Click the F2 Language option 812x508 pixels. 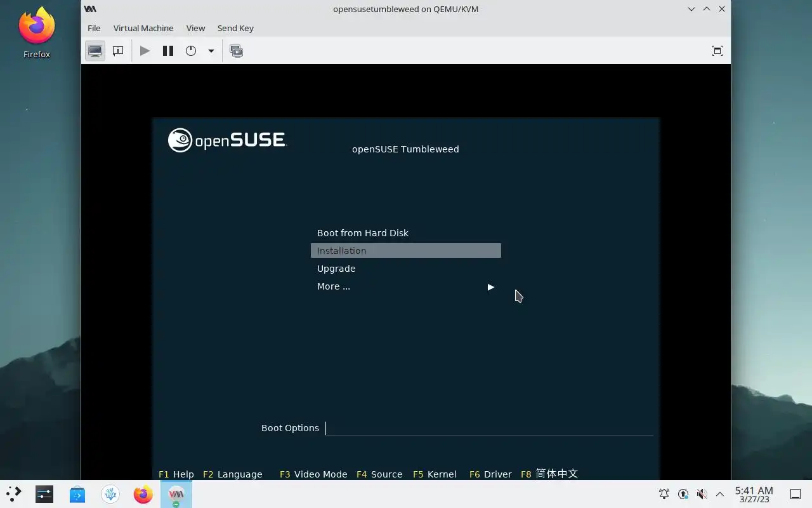tap(233, 474)
